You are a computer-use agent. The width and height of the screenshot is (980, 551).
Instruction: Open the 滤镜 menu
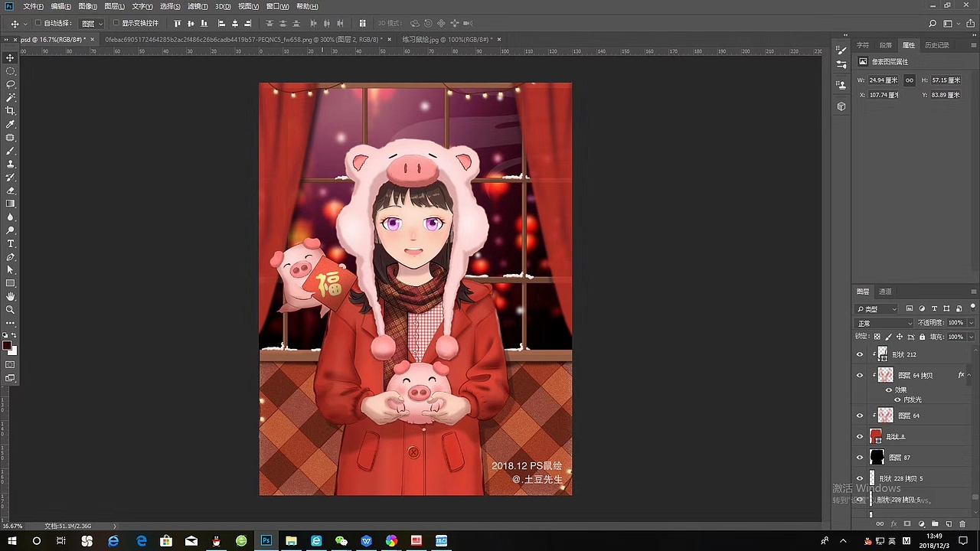point(197,6)
